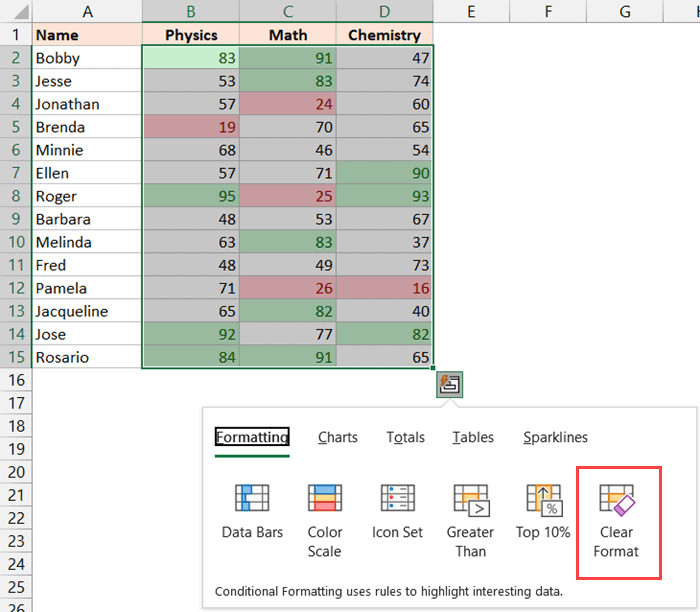This screenshot has height=612, width=700.
Task: Select column F header
Action: pos(548,11)
